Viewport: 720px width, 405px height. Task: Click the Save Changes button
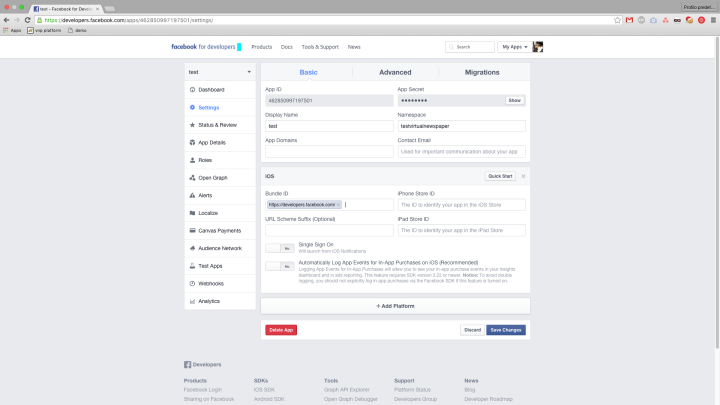pos(506,330)
